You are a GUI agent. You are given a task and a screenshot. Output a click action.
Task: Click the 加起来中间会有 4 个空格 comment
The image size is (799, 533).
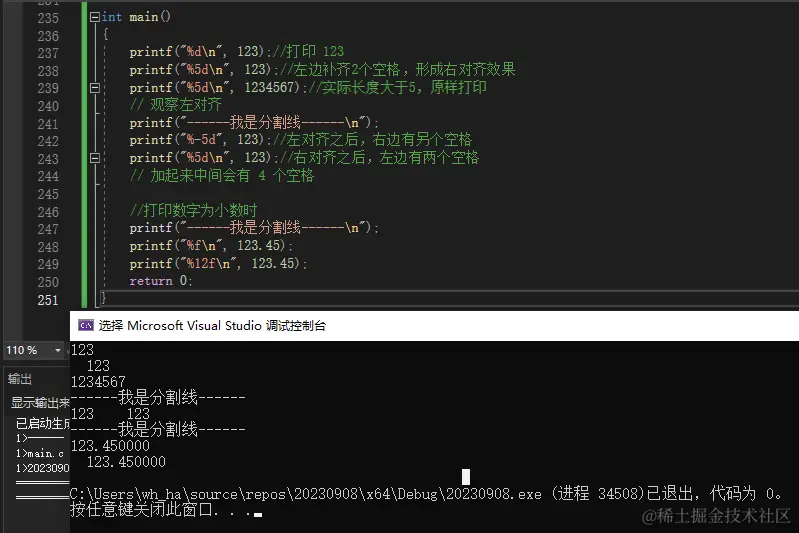[x=222, y=175]
